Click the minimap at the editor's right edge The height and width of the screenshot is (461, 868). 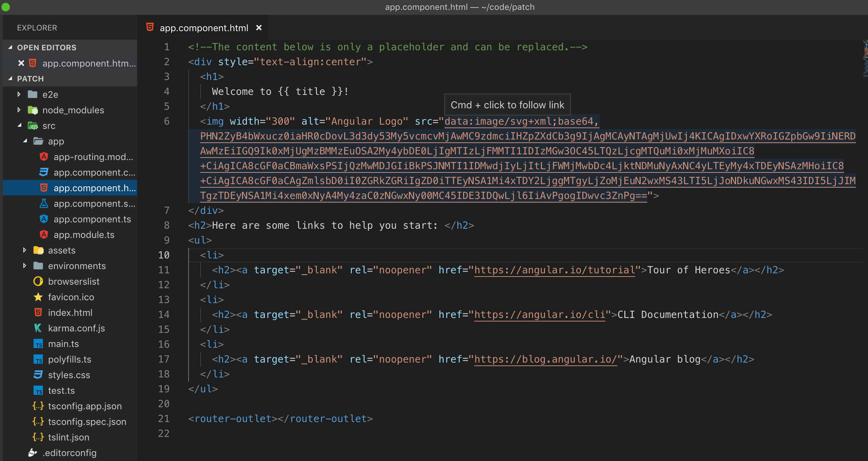pyautogui.click(x=865, y=58)
